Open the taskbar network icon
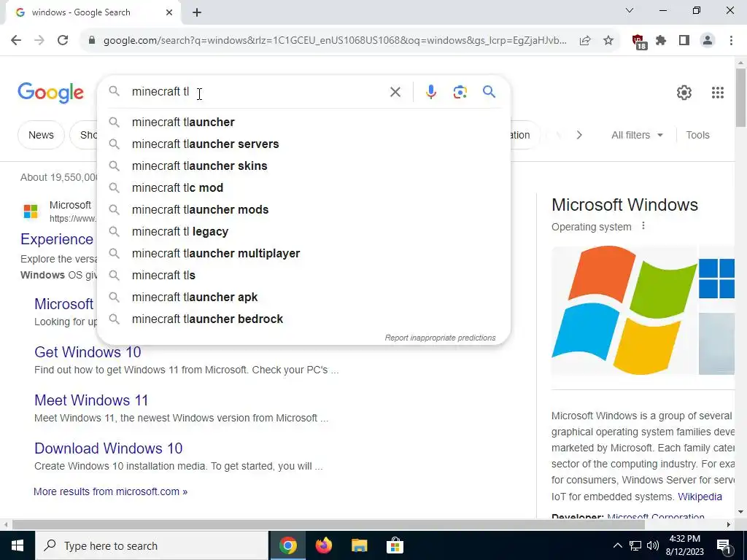The height and width of the screenshot is (560, 747). tap(635, 545)
